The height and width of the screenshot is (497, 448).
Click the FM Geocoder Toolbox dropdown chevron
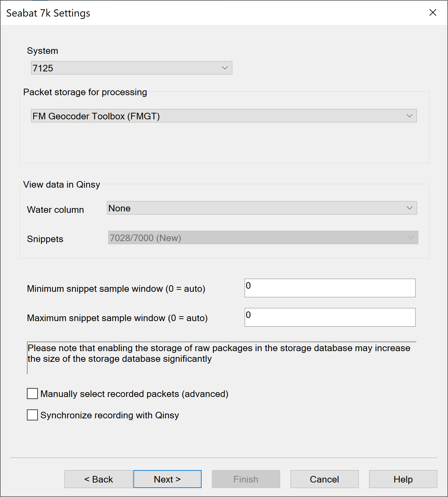pos(409,116)
